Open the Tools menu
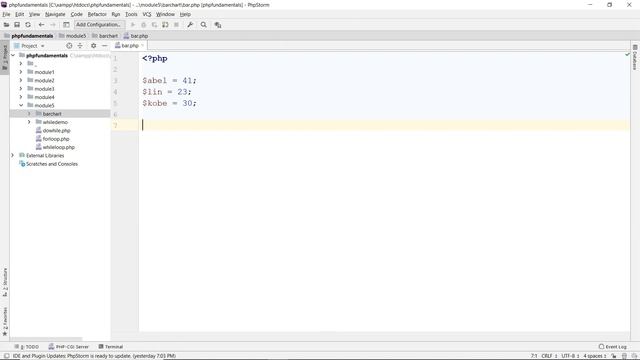 pos(131,14)
